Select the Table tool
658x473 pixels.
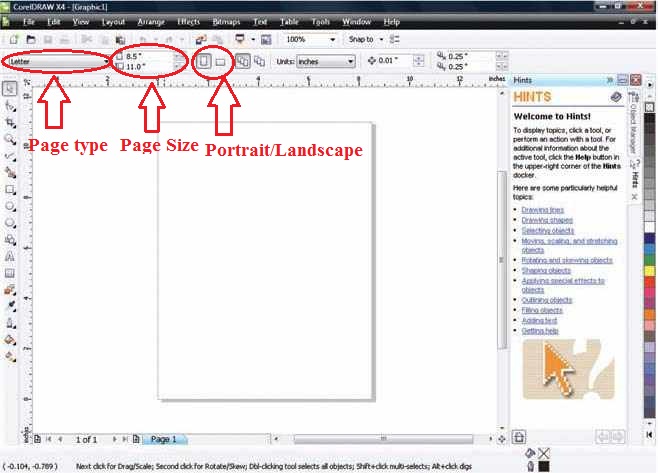click(10, 273)
